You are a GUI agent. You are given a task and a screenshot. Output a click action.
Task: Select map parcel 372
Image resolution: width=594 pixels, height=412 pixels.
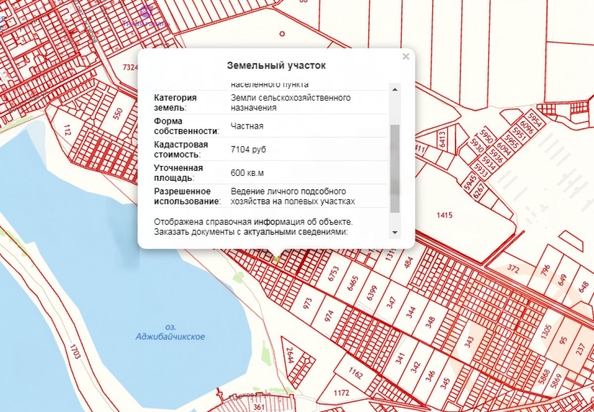[x=513, y=269]
